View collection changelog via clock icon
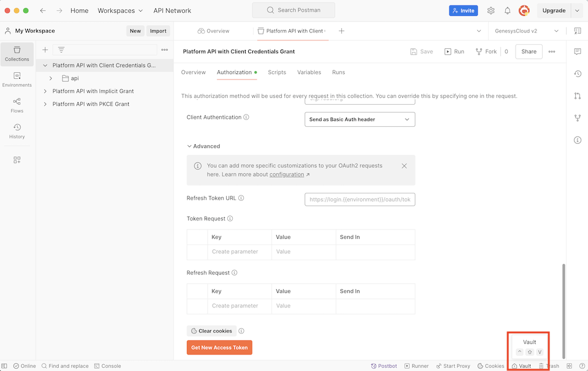This screenshot has width=588, height=371. (x=577, y=73)
